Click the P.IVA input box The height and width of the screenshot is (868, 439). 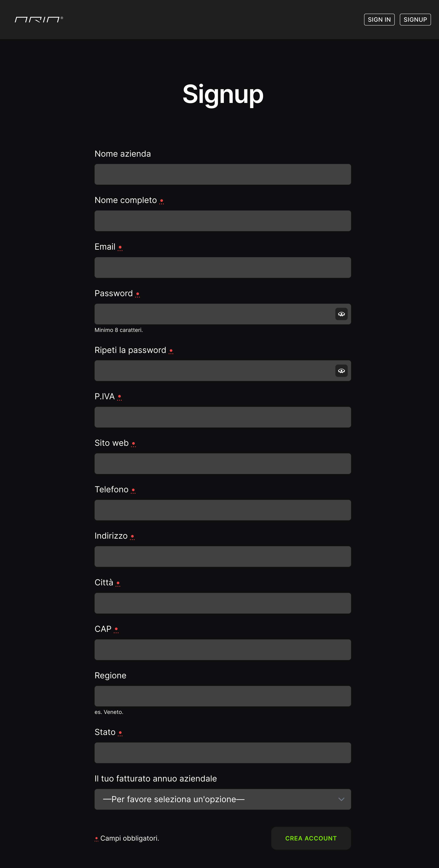(x=223, y=417)
